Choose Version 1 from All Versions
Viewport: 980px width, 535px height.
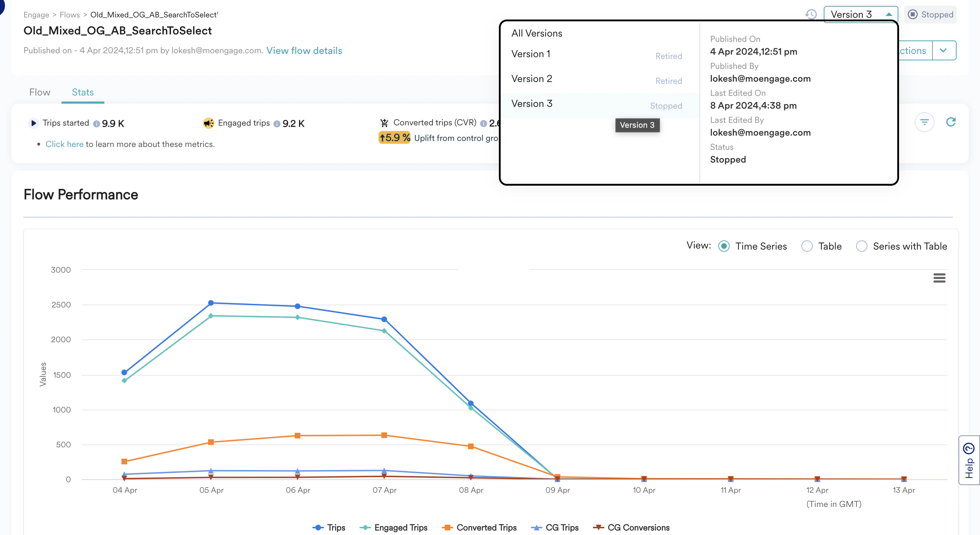(x=531, y=54)
